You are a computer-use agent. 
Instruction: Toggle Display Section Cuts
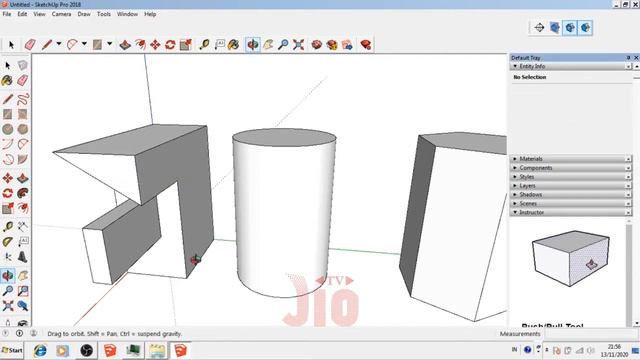click(x=570, y=28)
